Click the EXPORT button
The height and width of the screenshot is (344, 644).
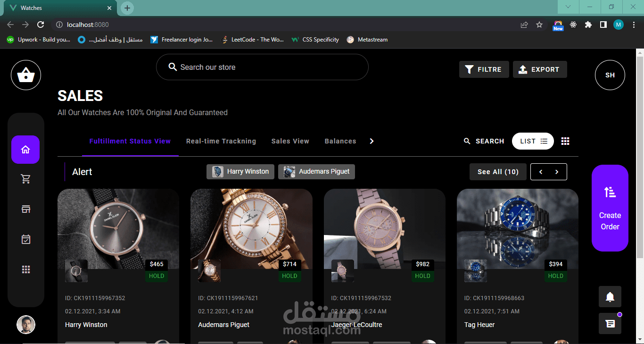[x=540, y=69]
